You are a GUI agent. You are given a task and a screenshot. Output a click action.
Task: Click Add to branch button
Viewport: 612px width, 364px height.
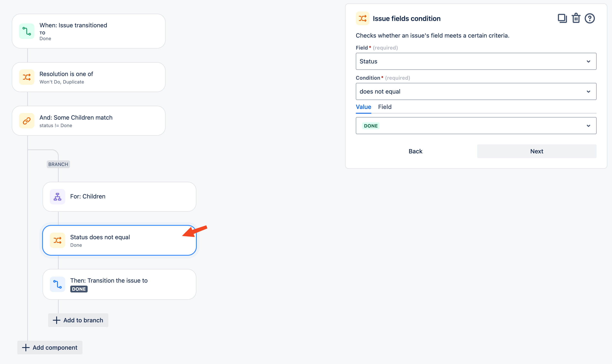(78, 320)
